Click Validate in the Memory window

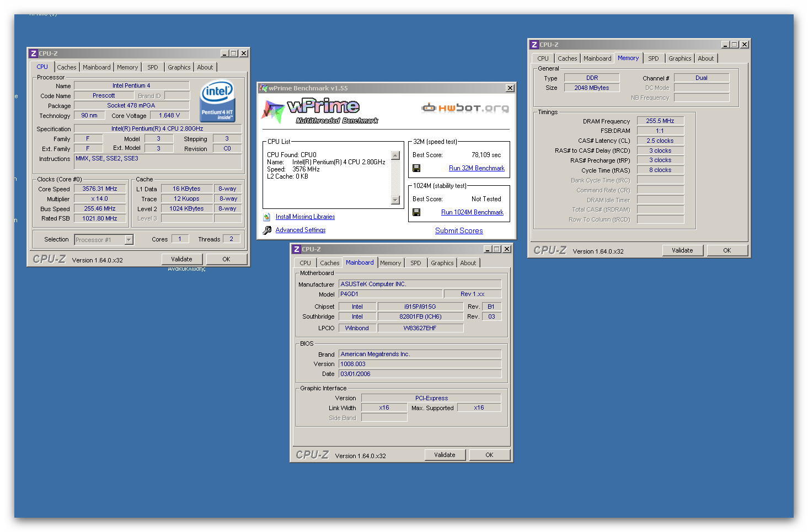click(683, 250)
